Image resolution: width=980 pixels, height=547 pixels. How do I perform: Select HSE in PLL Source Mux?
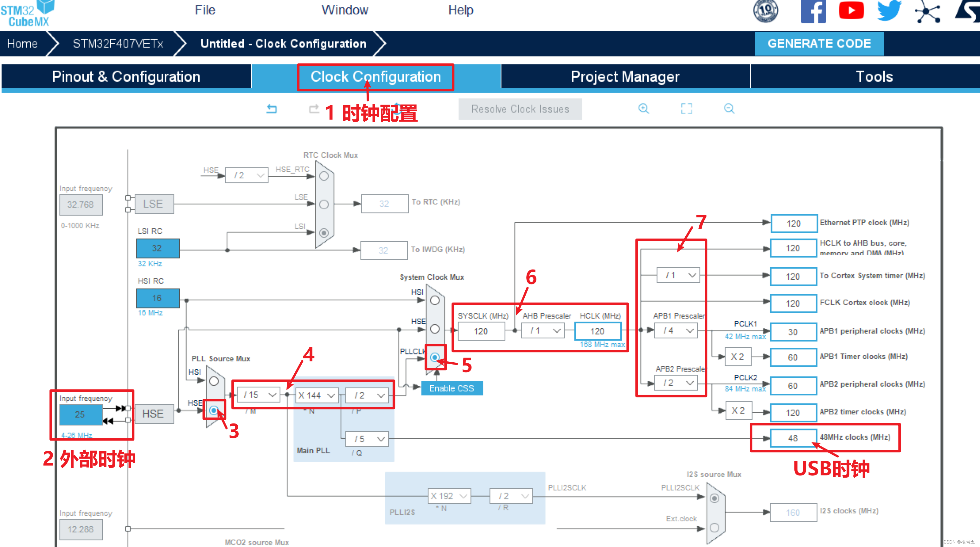214,410
